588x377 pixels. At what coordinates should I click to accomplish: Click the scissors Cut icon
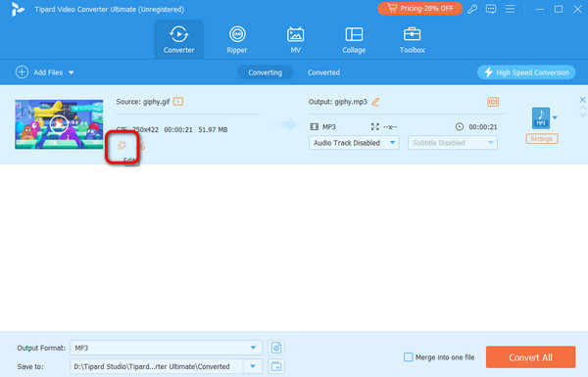(142, 146)
